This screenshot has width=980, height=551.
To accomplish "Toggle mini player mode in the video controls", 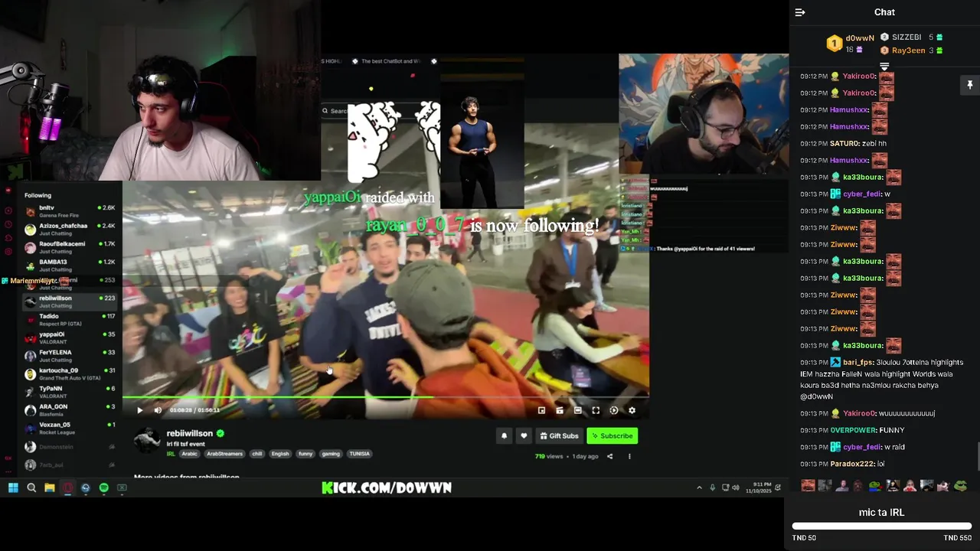I will [x=541, y=410].
